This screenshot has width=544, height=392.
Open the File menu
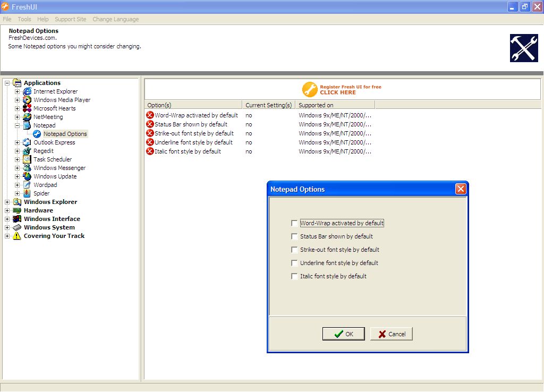pos(7,19)
